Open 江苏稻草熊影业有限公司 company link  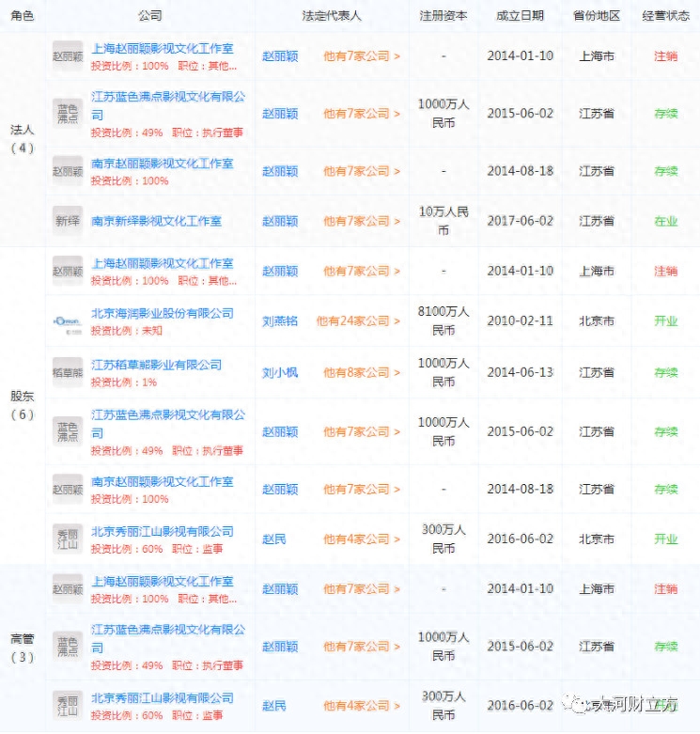[156, 365]
